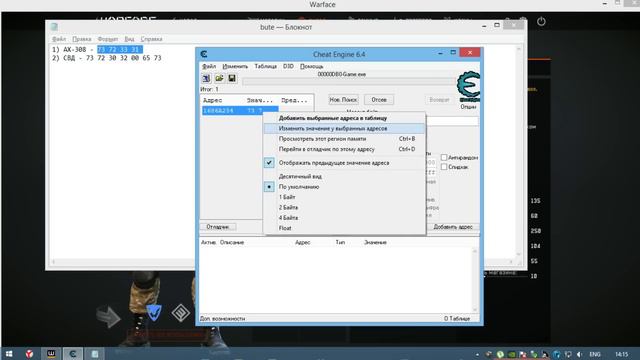
Task: Open Notepad Вид menu
Action: pyautogui.click(x=129, y=39)
